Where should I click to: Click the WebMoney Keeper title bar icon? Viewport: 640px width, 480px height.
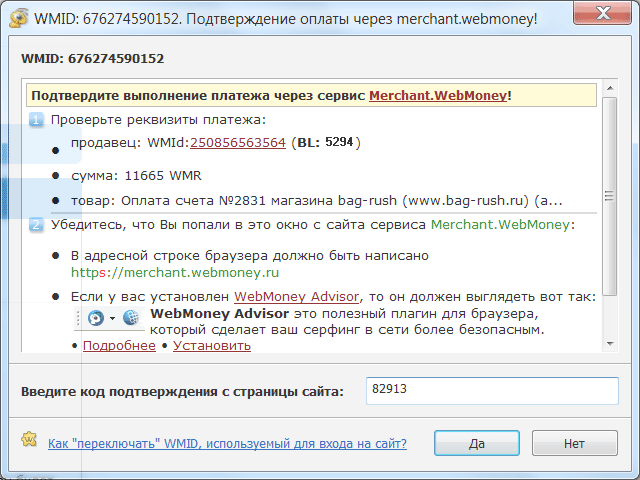(18, 18)
